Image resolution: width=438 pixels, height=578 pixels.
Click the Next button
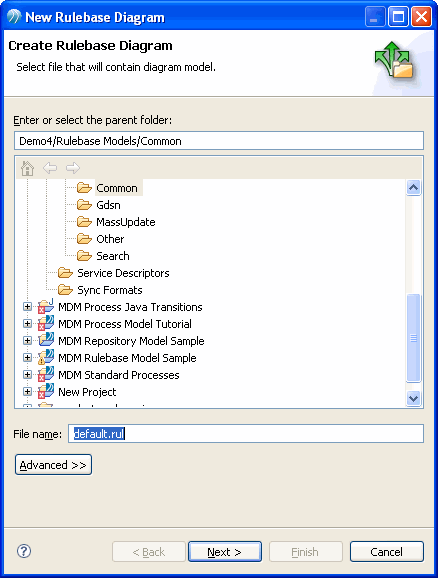[x=225, y=552]
